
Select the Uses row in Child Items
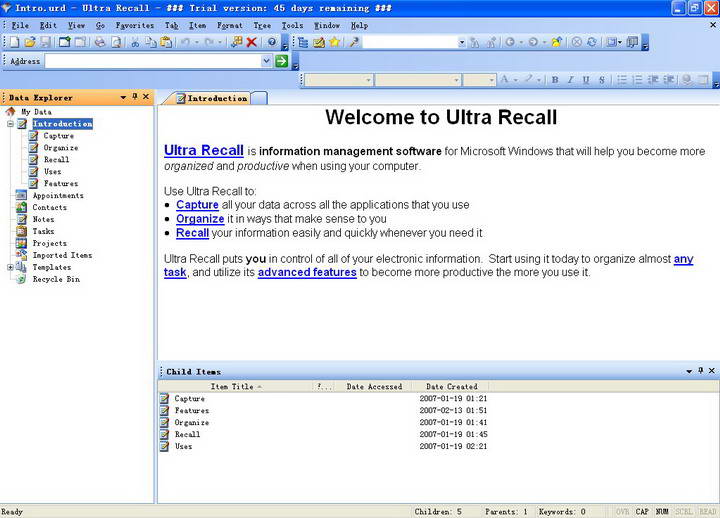(183, 446)
